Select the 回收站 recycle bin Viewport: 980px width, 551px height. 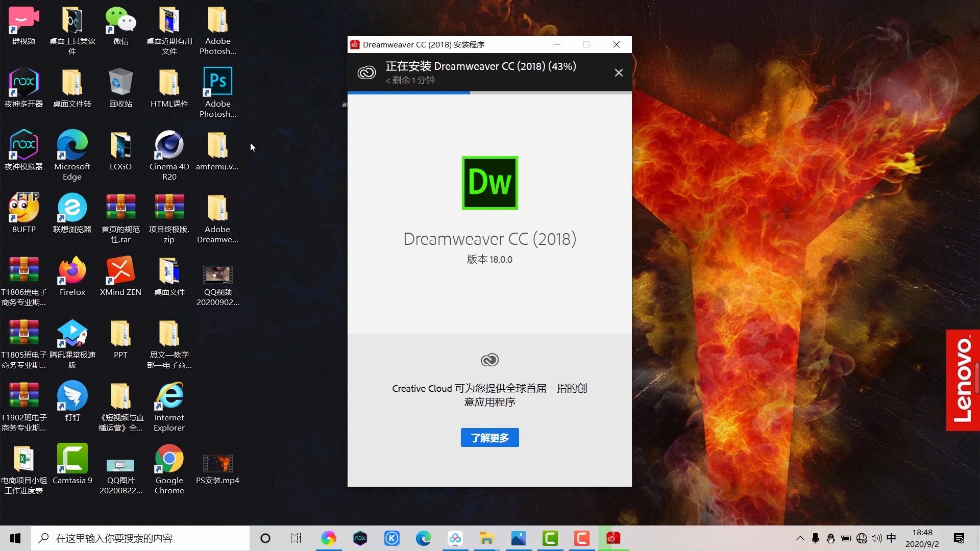click(x=120, y=88)
